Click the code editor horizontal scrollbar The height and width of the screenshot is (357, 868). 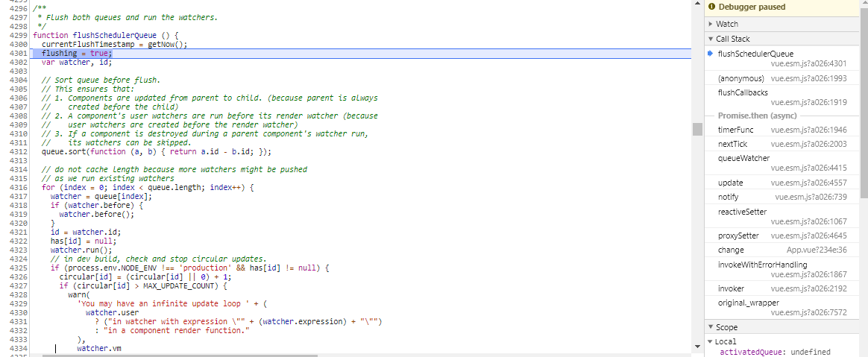click(x=180, y=356)
